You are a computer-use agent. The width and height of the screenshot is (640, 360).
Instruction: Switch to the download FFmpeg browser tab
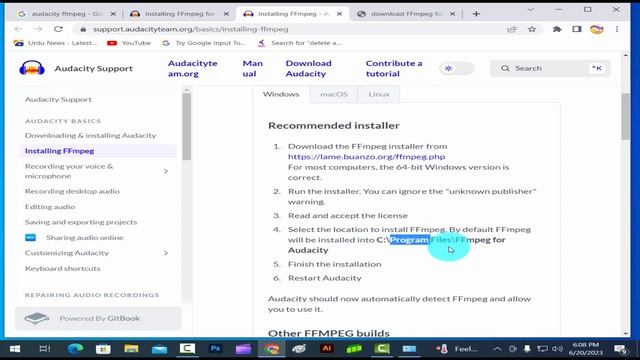(x=407, y=13)
